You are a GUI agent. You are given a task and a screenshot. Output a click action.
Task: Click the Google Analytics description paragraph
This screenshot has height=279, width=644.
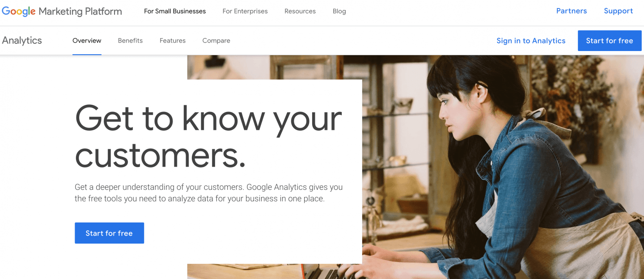tap(208, 193)
